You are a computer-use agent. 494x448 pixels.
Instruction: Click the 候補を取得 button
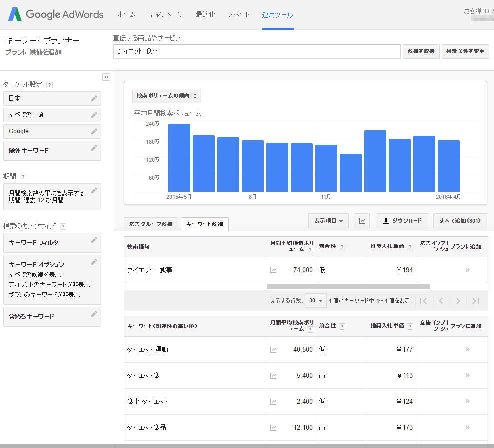pos(421,51)
